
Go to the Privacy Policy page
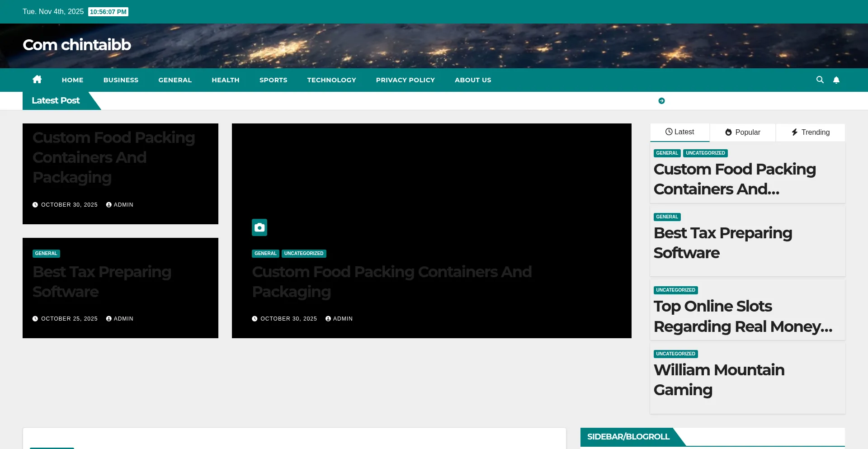click(x=405, y=80)
